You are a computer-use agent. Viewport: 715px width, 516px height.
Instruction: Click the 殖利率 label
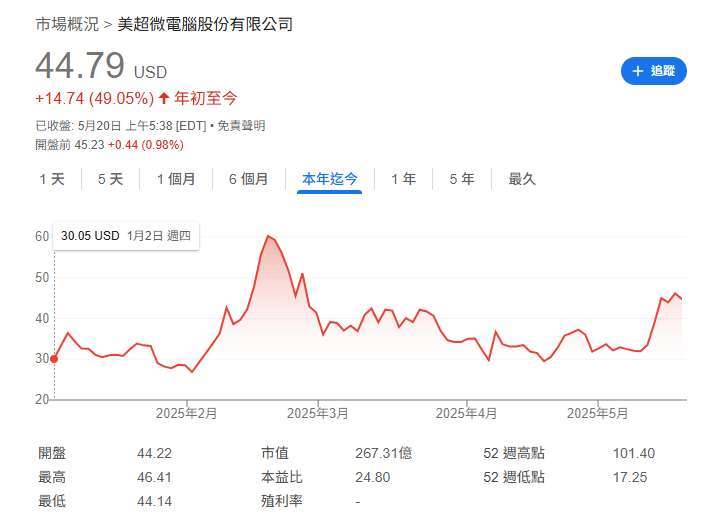coord(282,501)
